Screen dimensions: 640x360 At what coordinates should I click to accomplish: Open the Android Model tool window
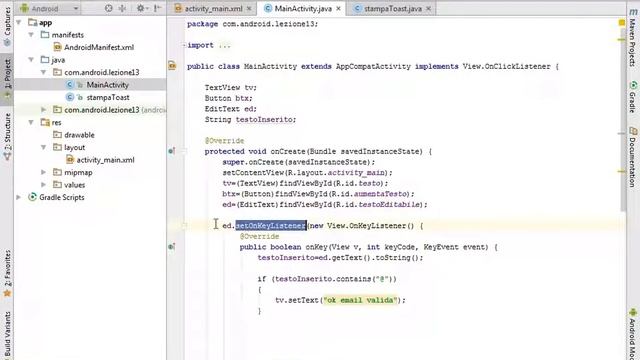(633, 334)
